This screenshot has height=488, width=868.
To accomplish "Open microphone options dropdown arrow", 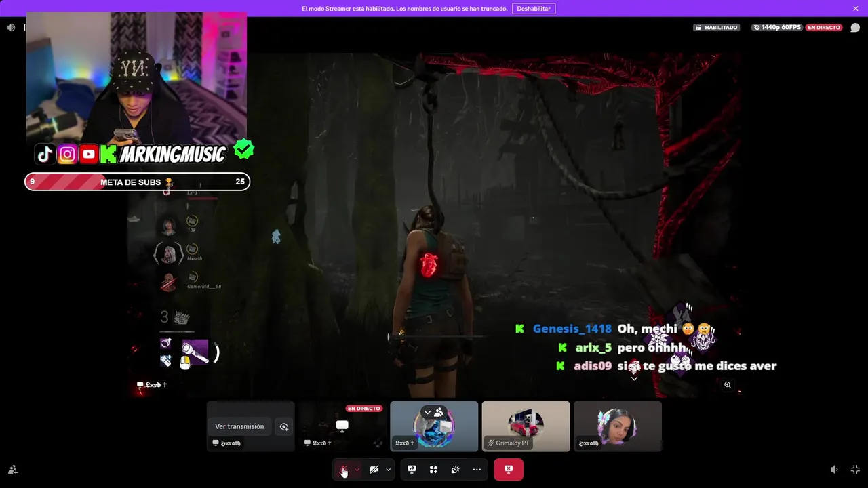I will click(x=357, y=469).
